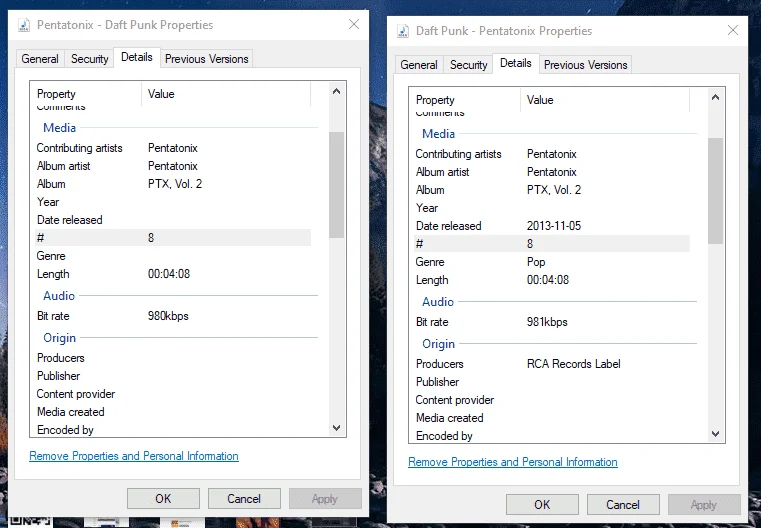
Task: Click Value column header in Pentatonix - Daft Punk window
Action: 226,94
